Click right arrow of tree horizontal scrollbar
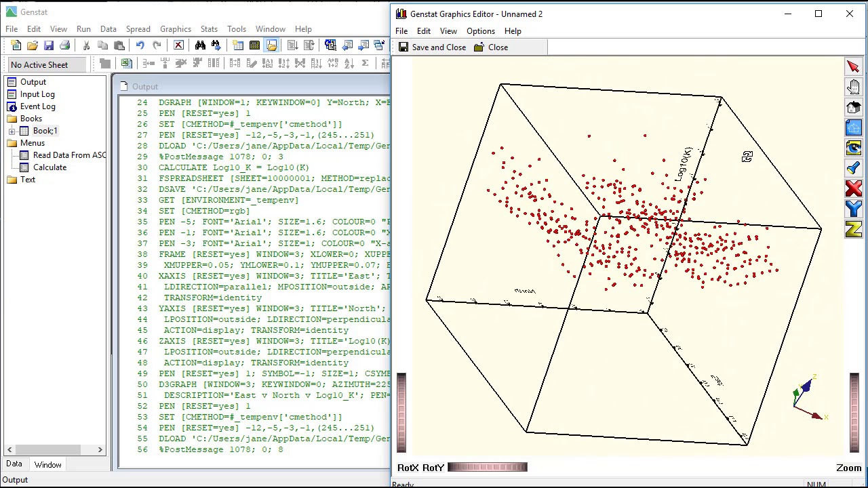The height and width of the screenshot is (488, 868). [100, 449]
